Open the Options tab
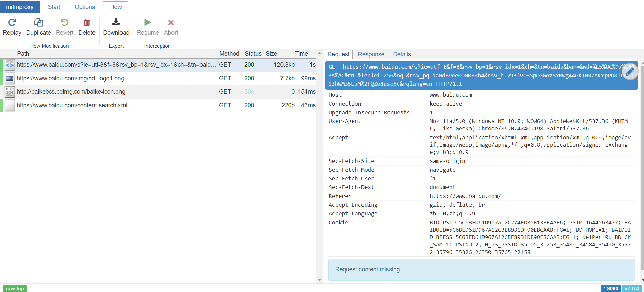 (x=85, y=7)
